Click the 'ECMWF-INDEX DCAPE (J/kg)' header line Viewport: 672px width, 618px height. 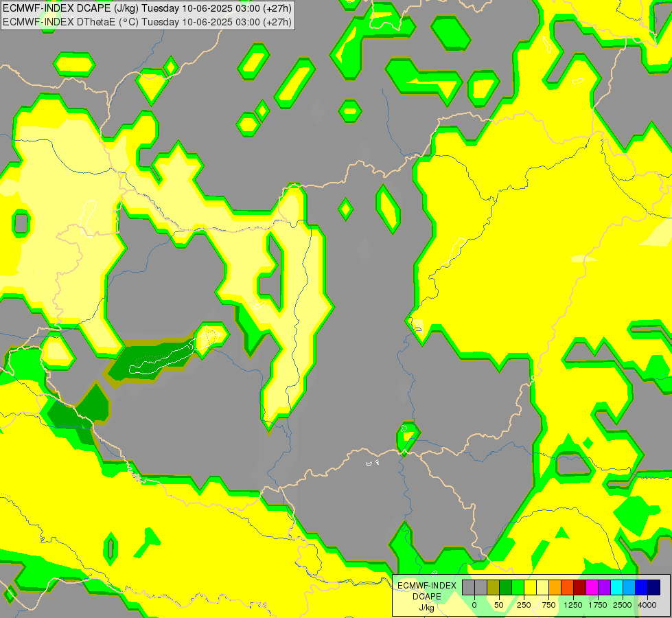click(x=147, y=8)
